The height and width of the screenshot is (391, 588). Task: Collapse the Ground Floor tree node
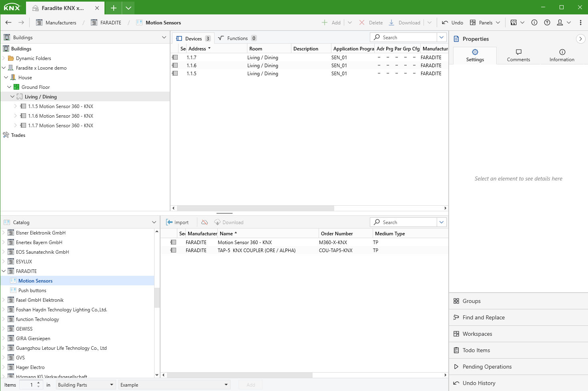(9, 87)
